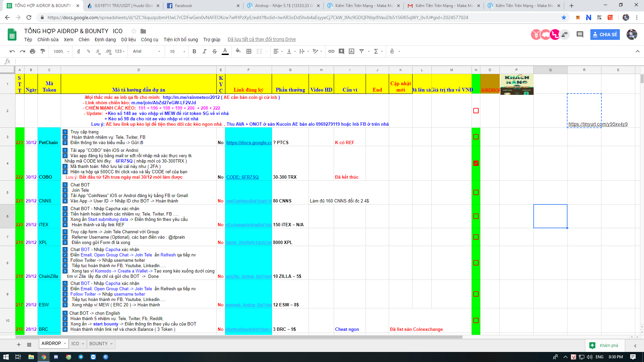The height and width of the screenshot is (362, 644).
Task: Click the insert comment icon
Action: pyautogui.click(x=341, y=51)
